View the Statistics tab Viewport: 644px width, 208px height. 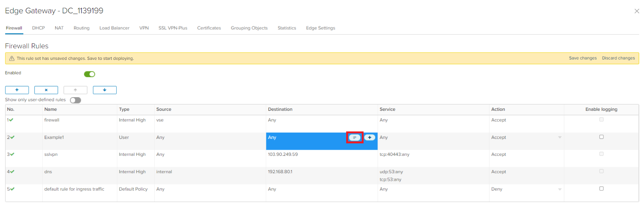pos(287,28)
